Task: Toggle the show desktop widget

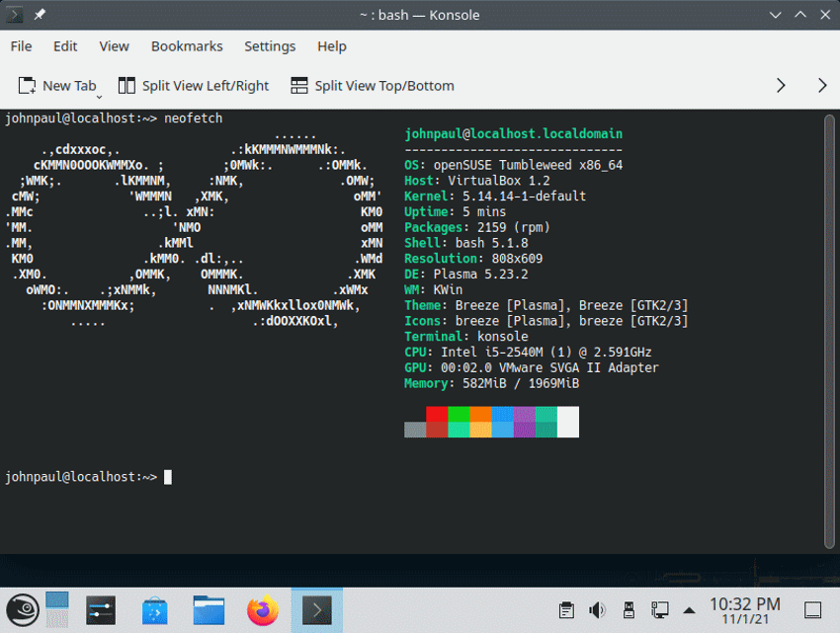Action: pyautogui.click(x=812, y=610)
